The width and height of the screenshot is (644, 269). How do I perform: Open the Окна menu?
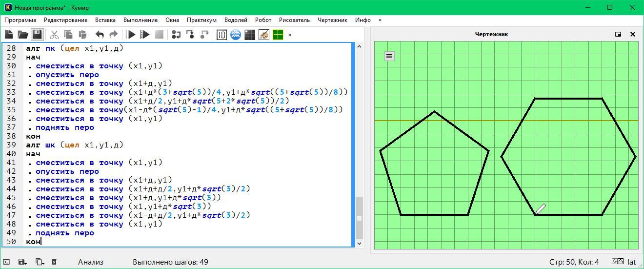pyautogui.click(x=172, y=20)
